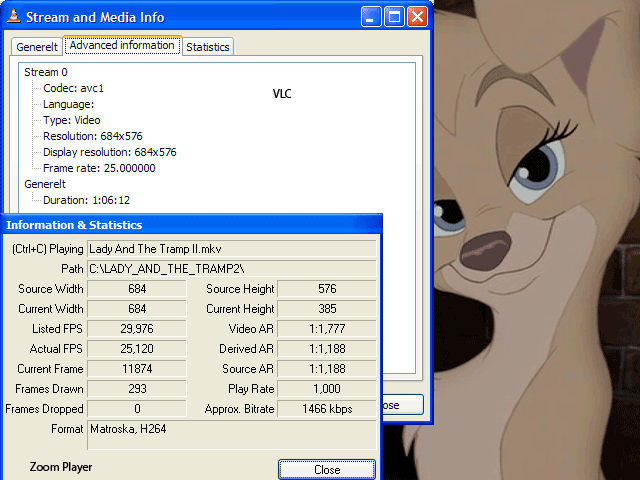Select the Codec: avc1 row

[x=73, y=88]
